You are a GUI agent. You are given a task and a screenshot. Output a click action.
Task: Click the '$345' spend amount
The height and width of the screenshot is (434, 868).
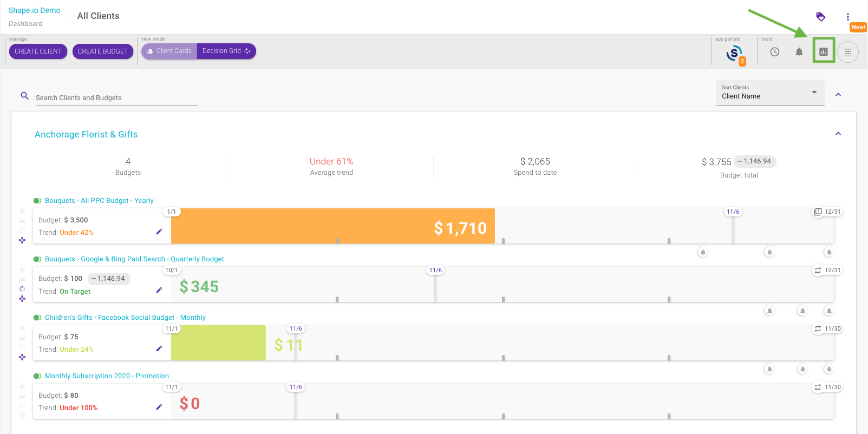199,286
